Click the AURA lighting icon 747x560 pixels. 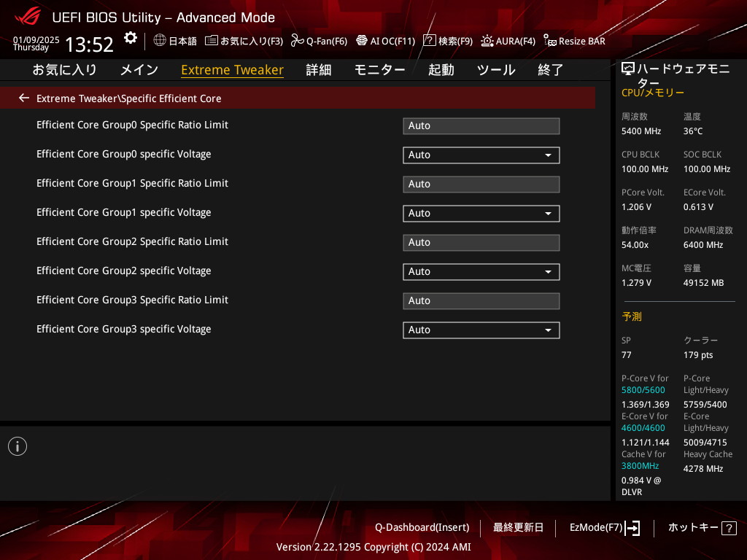point(487,41)
